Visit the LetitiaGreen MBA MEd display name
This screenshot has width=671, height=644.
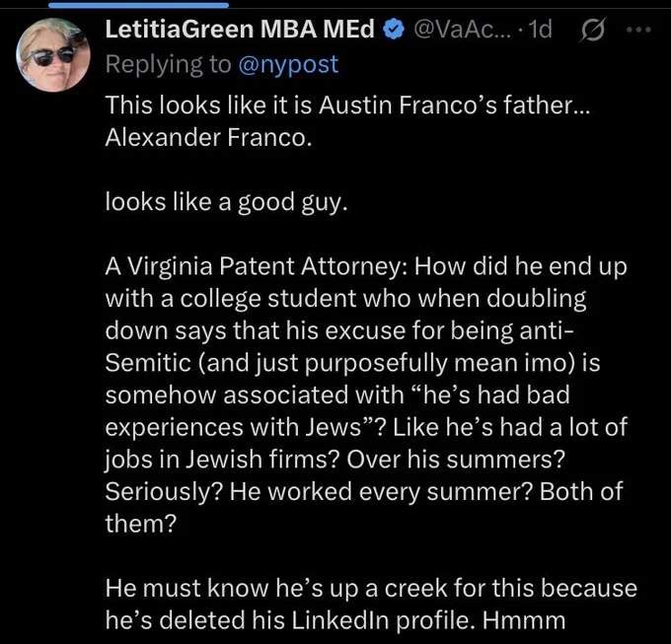tap(240, 30)
